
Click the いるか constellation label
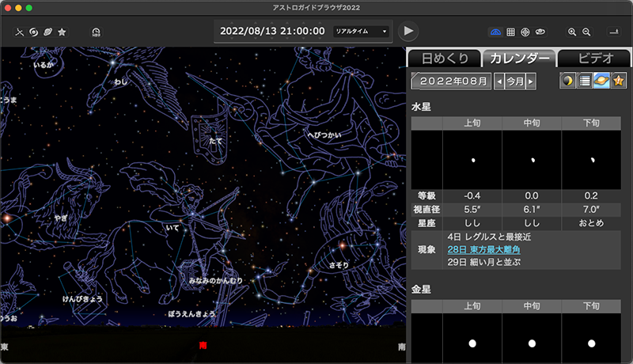coord(44,65)
